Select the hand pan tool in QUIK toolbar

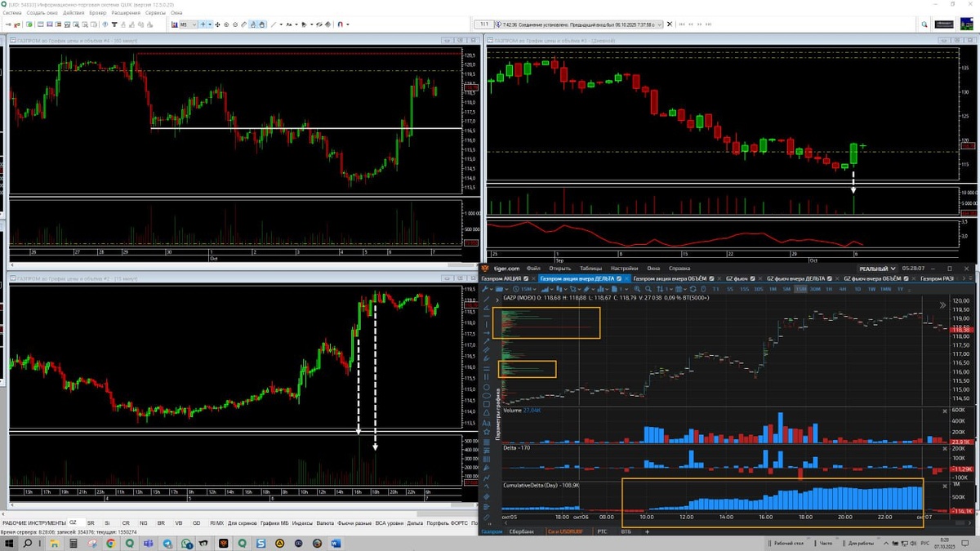[x=262, y=24]
